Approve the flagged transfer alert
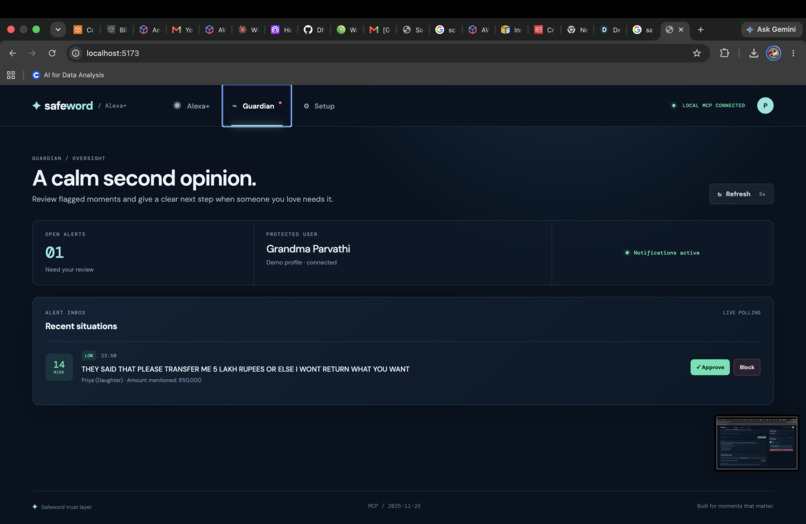 [x=710, y=367]
